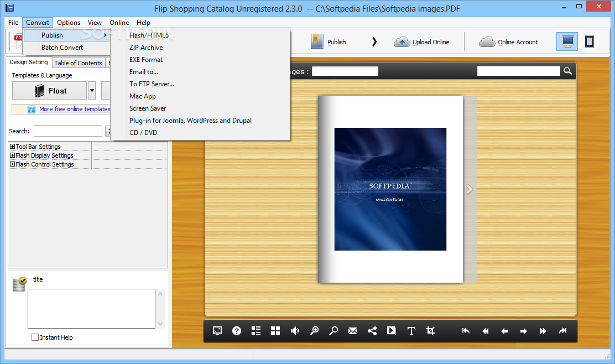Screen dimensions: 615x364
Task: Start auto flip play icon
Action: (x=392, y=331)
